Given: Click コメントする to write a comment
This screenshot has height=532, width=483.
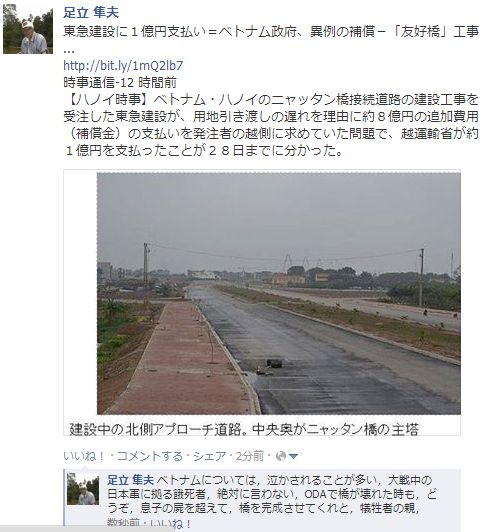Looking at the screenshot, I should click(150, 456).
